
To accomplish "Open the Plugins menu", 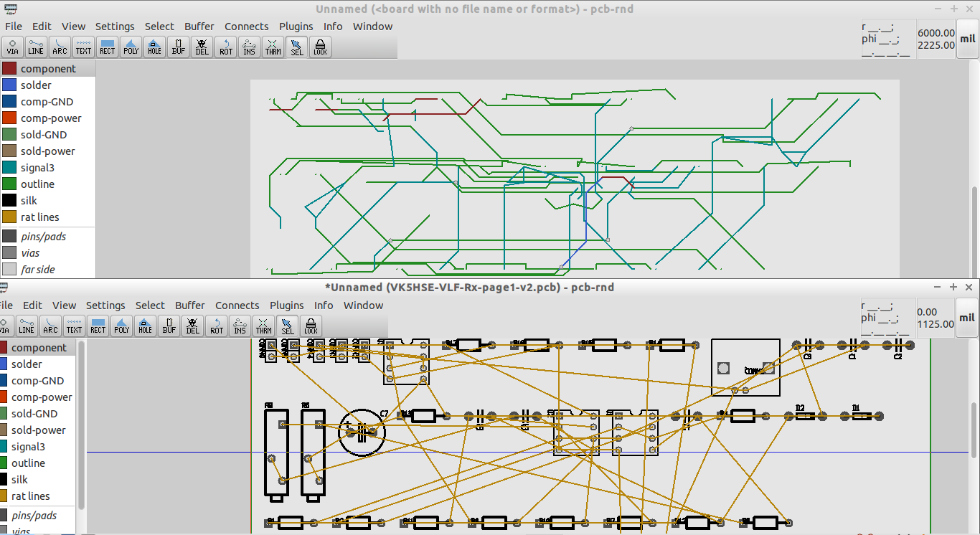I will (296, 26).
